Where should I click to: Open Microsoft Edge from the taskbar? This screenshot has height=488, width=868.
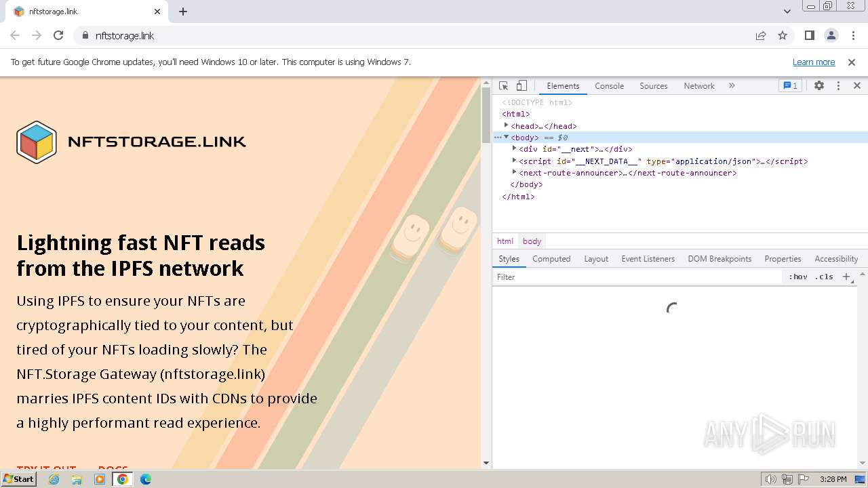pyautogui.click(x=146, y=479)
